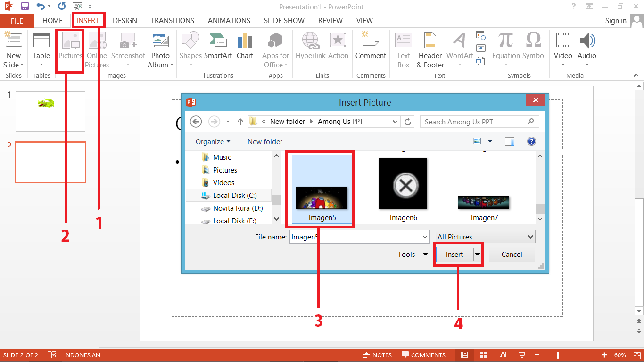
Task: Toggle the Notes pane
Action: [x=378, y=355]
